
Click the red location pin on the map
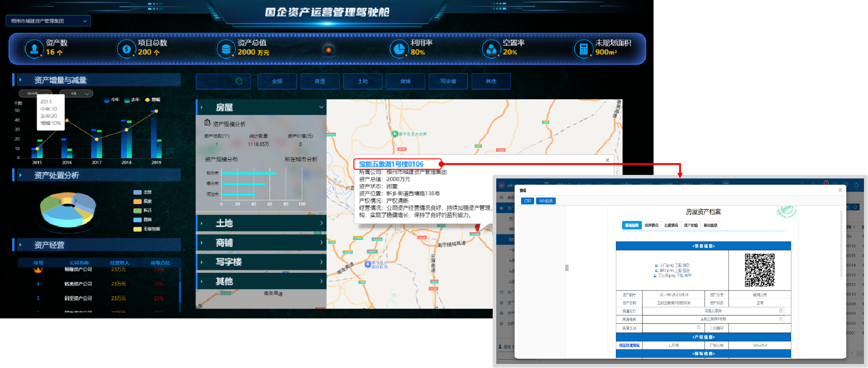tap(477, 229)
